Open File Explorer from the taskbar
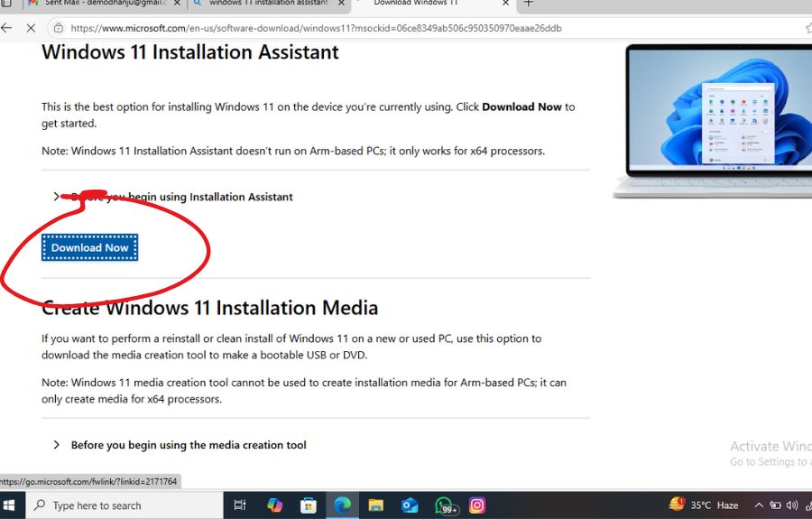Viewport: 812px width, 519px height. [x=375, y=505]
